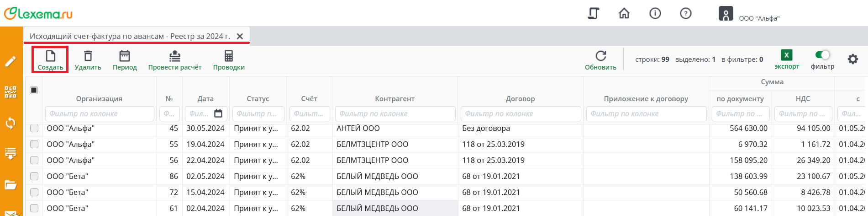The width and height of the screenshot is (868, 216).
Task: Go to the home page icon
Action: [624, 14]
